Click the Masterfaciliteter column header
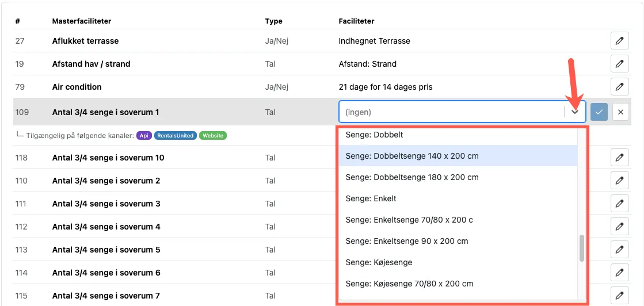 (82, 21)
